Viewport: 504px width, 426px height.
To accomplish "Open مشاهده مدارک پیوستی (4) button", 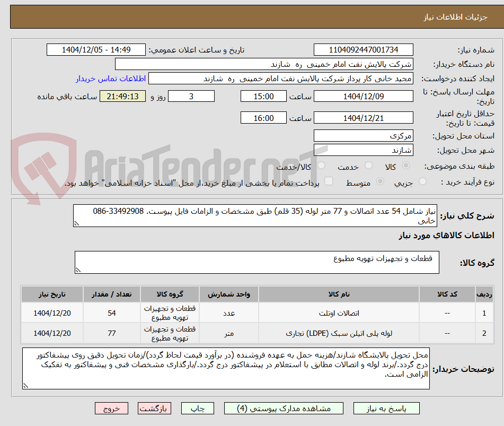I will pos(284,408).
